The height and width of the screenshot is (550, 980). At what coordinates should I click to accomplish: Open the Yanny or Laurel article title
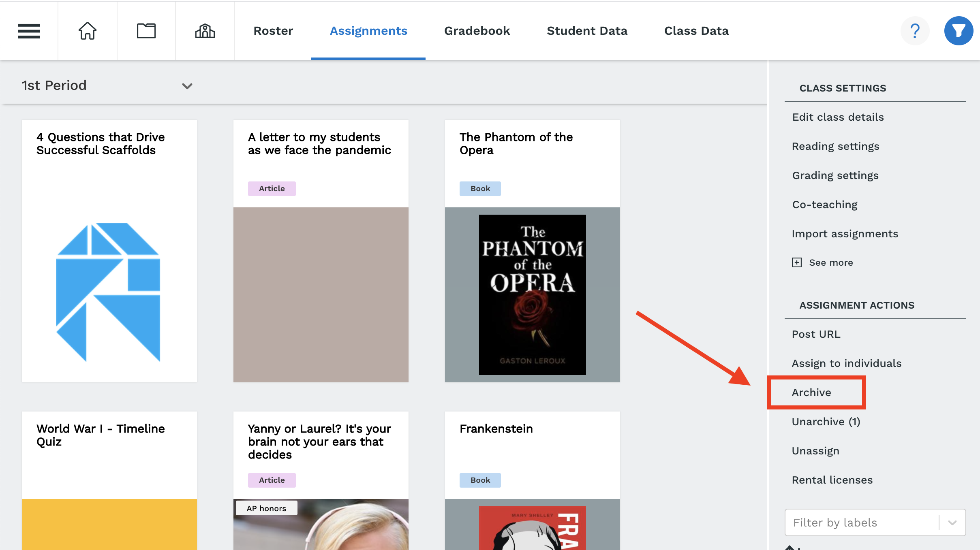pos(319,441)
